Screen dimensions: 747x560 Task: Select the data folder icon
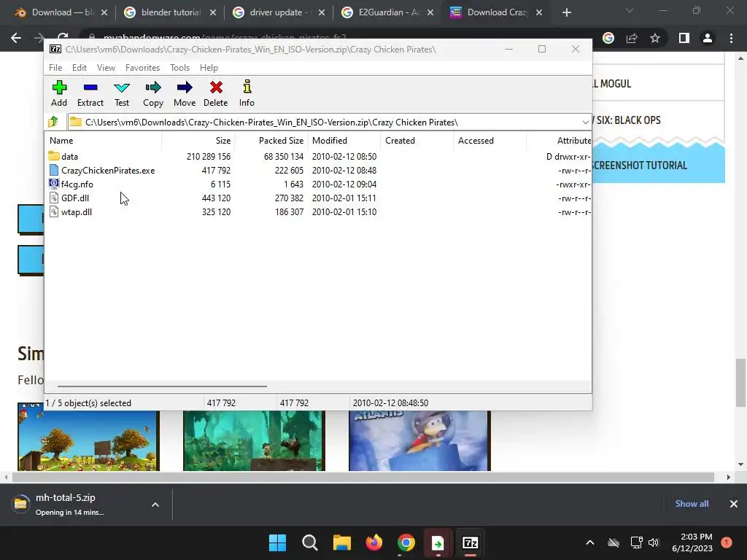(x=54, y=156)
